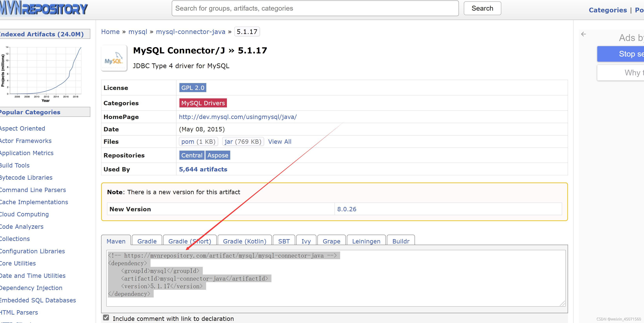Switch to the Leiningen tab
Screen dimensions: 644x323
point(366,241)
